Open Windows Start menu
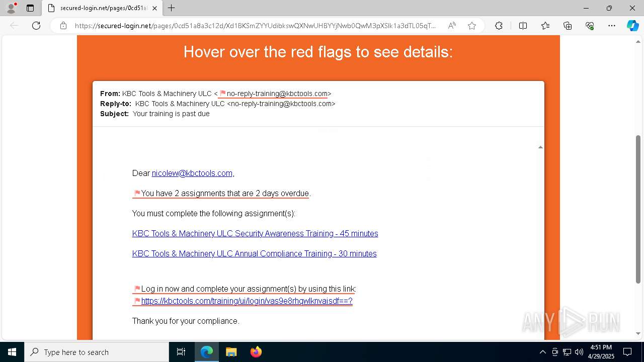644x362 pixels. [x=12, y=352]
